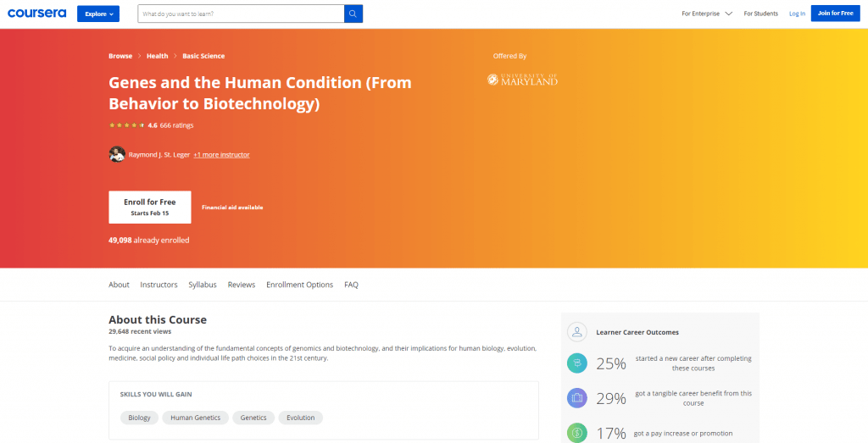The width and height of the screenshot is (868, 443).
Task: Click the Financial aid available link
Action: click(232, 208)
